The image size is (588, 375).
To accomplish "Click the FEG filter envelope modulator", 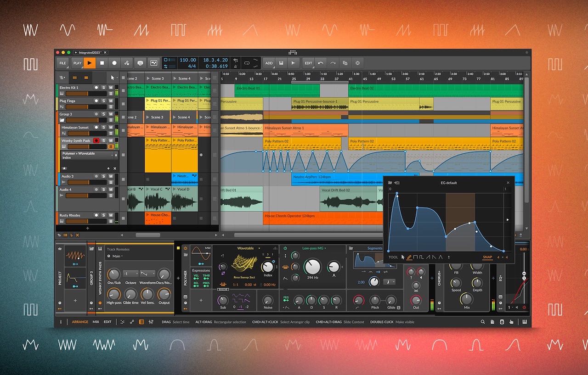I will click(x=286, y=299).
